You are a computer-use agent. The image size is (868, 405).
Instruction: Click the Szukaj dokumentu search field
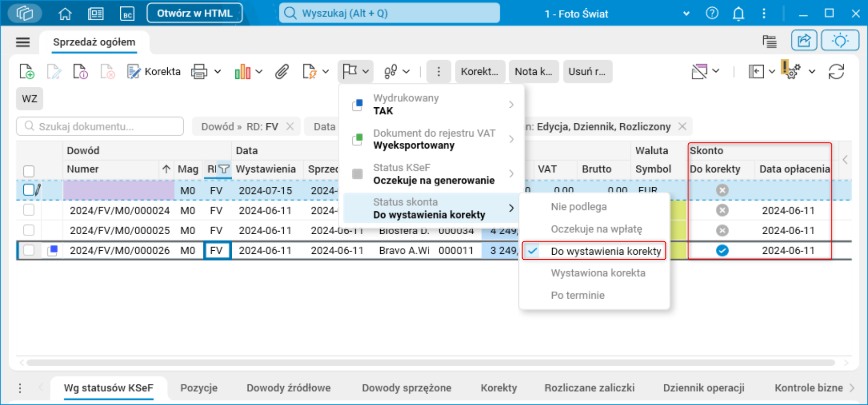point(100,126)
